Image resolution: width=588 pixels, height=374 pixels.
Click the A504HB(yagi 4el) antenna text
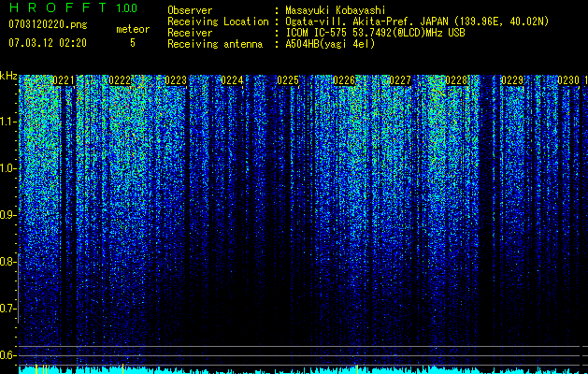coord(330,44)
